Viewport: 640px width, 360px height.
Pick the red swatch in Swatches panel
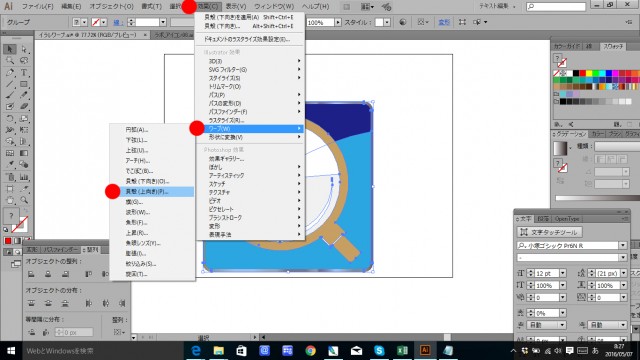pyautogui.click(x=582, y=73)
